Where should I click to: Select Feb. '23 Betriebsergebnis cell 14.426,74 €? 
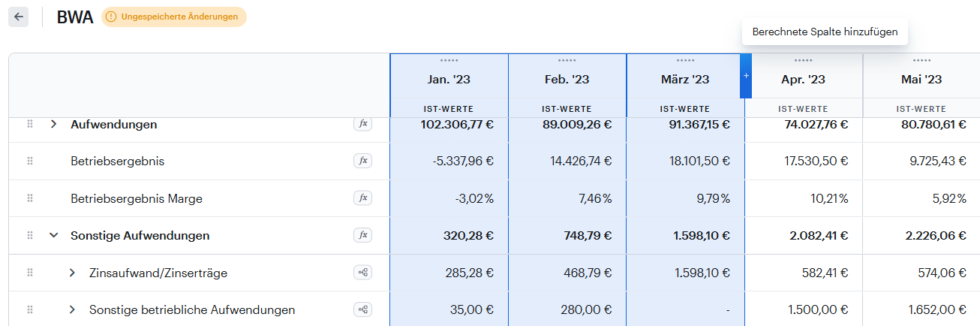(576, 161)
